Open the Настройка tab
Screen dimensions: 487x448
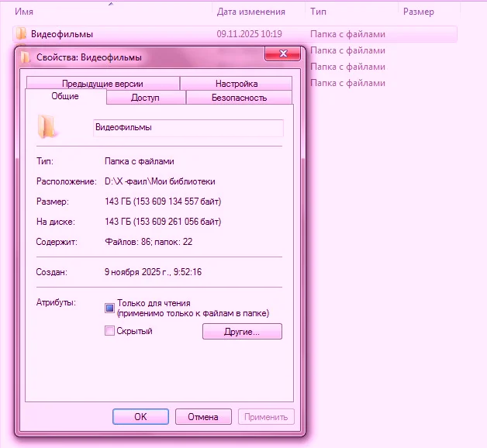pos(237,84)
